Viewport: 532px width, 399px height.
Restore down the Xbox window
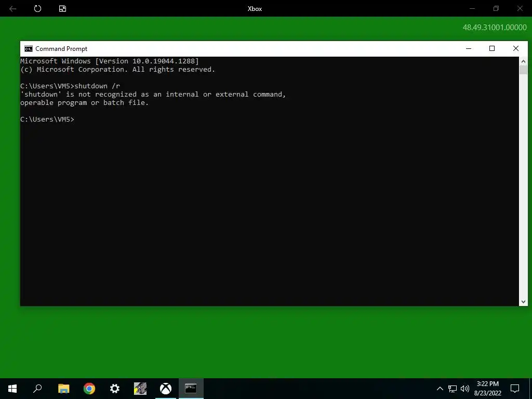tap(496, 8)
